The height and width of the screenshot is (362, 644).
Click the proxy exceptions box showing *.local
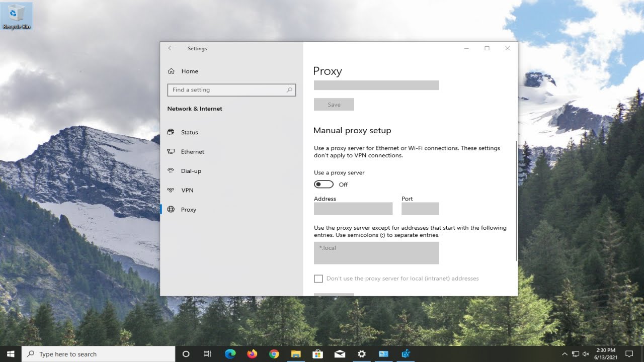click(376, 253)
